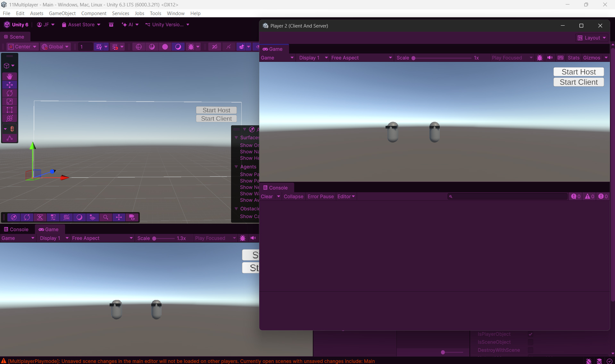Open the Scene search magnifier in overlay toolbar

[x=105, y=217]
